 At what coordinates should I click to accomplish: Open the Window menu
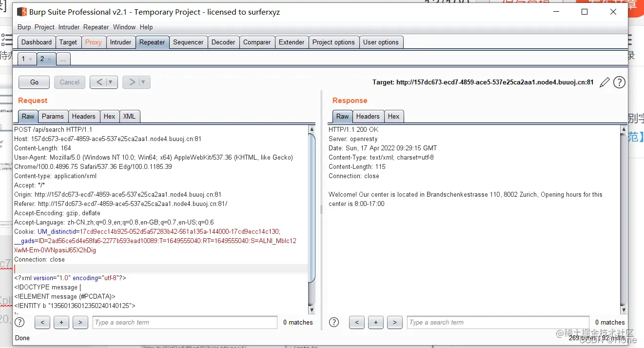124,27
